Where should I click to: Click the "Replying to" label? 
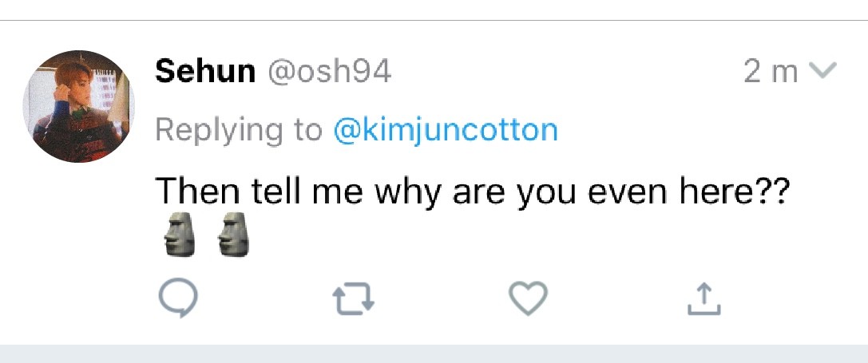pos(239,129)
